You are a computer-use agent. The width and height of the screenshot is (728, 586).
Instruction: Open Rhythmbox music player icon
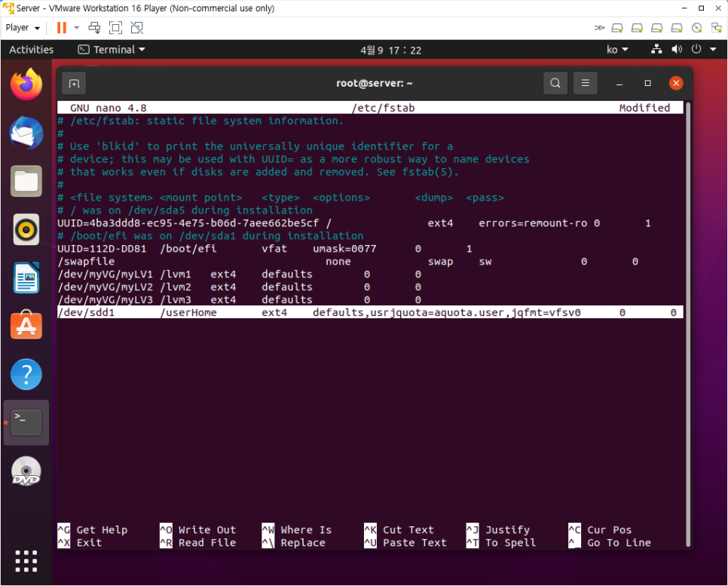26,229
